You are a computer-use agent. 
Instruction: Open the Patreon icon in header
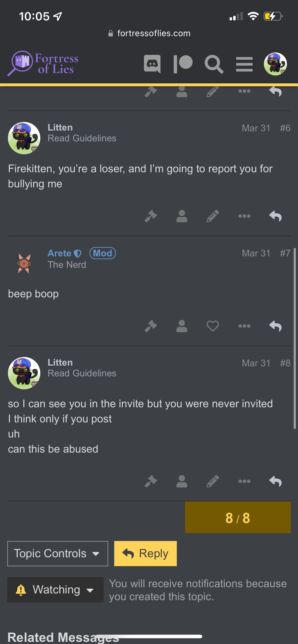tap(183, 64)
